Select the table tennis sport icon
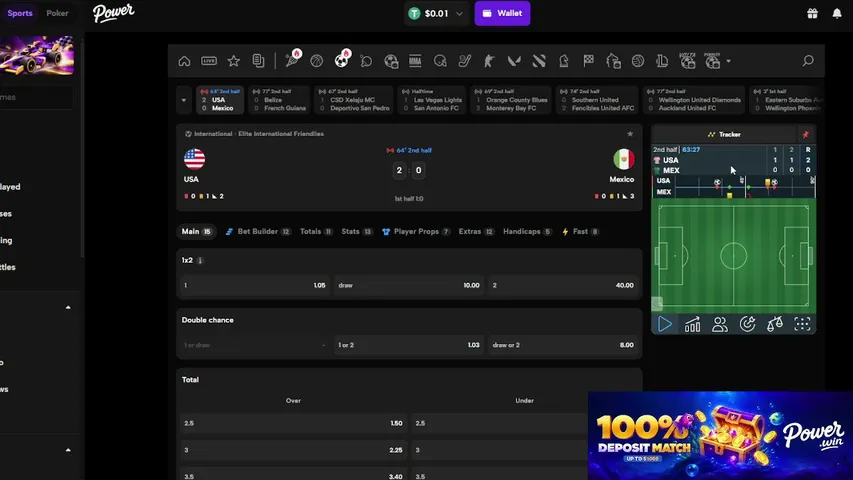The height and width of the screenshot is (480, 853). [x=366, y=61]
